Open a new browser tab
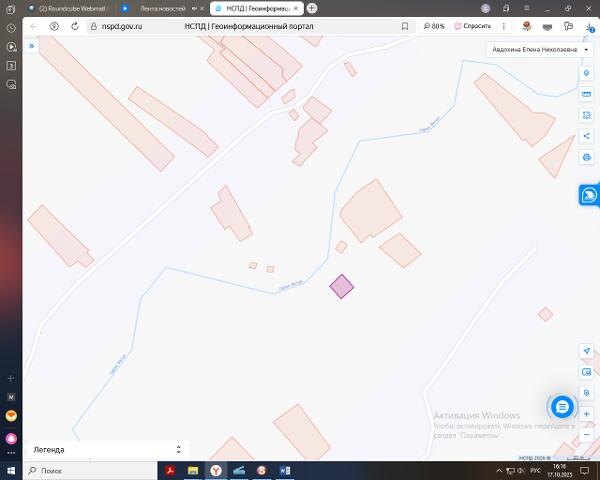 tap(312, 8)
